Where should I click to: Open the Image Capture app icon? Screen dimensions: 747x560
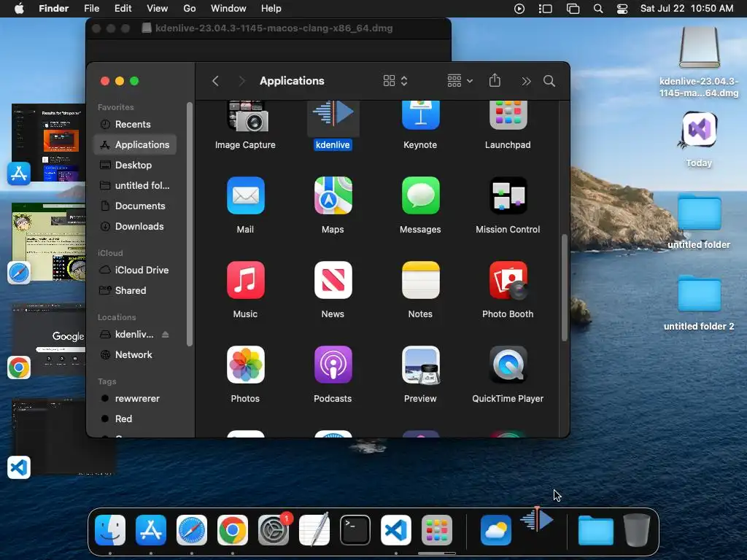tap(247, 116)
